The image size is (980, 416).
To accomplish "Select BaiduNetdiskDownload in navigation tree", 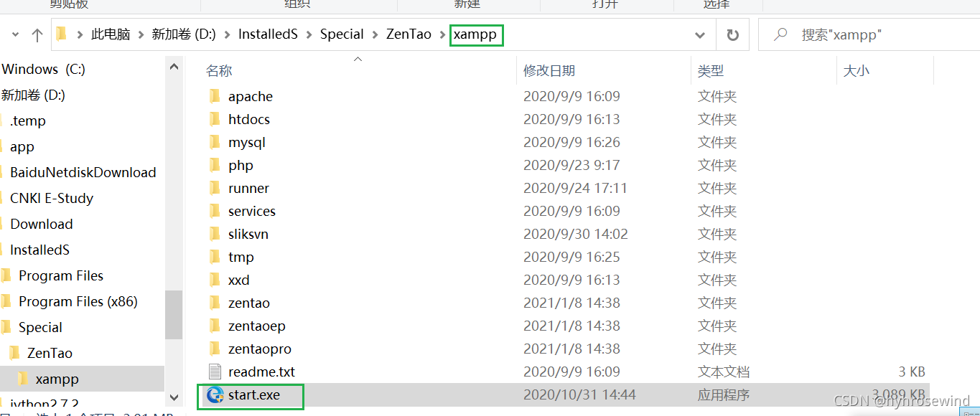I will coord(83,172).
